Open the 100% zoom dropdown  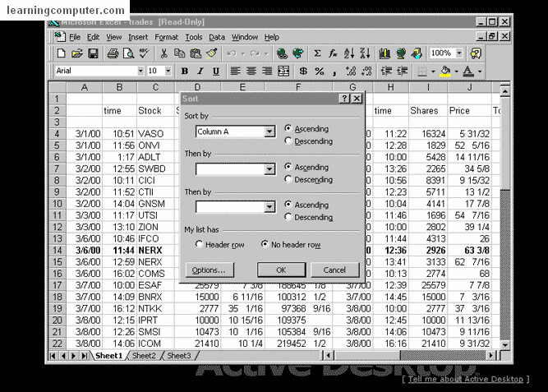point(459,53)
